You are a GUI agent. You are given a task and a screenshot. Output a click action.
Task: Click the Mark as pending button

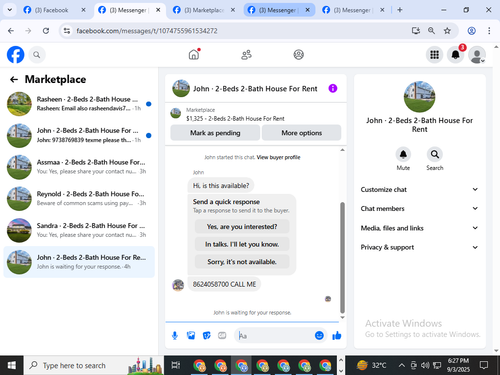pyautogui.click(x=215, y=133)
